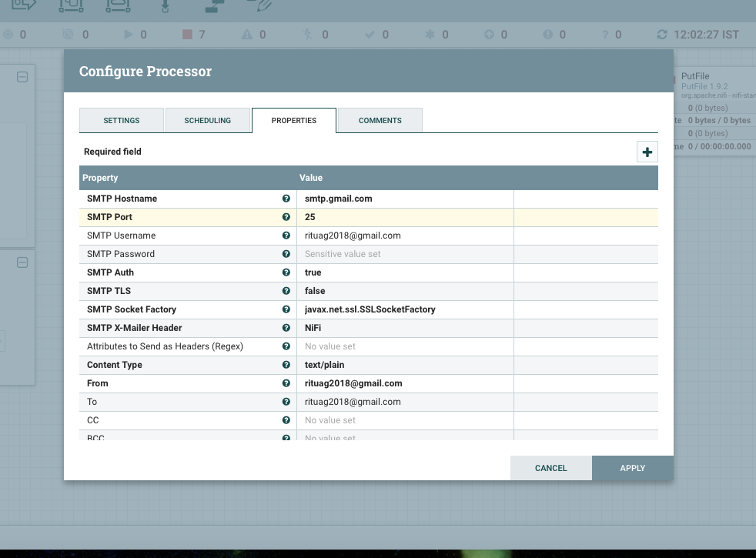Select the Content Type property name

point(114,365)
